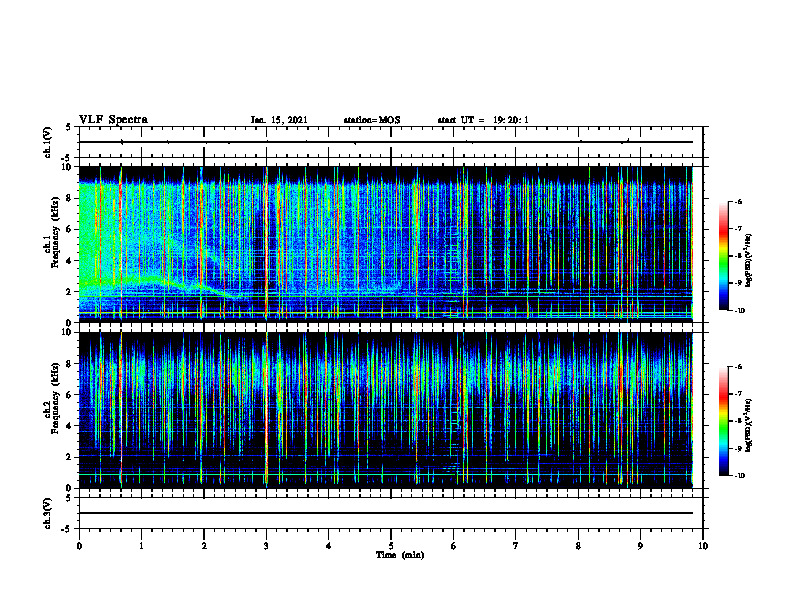Click the "4" kHz tick on ch.2 frequency axis
This screenshot has height=612, width=792.
[70, 426]
